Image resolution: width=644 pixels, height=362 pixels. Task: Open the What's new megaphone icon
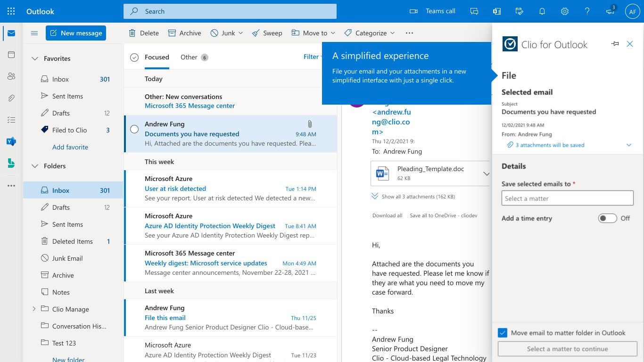[x=610, y=11]
